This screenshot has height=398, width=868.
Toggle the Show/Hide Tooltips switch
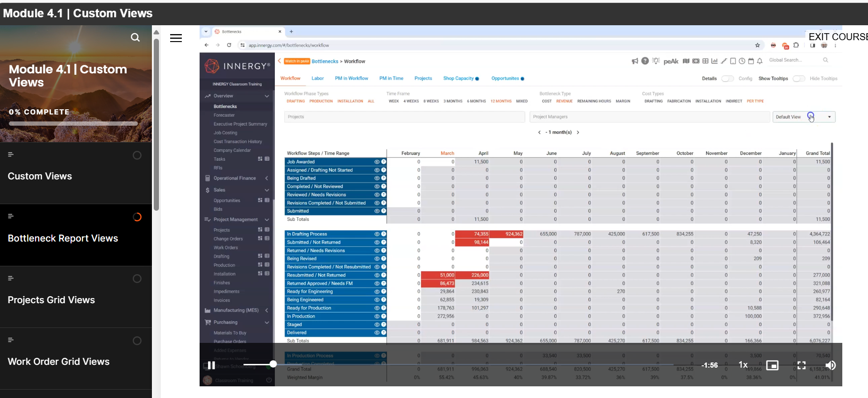[x=799, y=78]
